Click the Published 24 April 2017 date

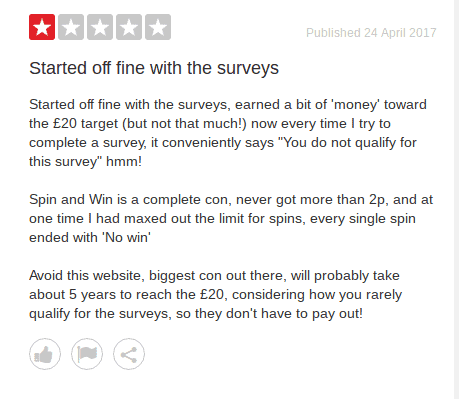(371, 33)
